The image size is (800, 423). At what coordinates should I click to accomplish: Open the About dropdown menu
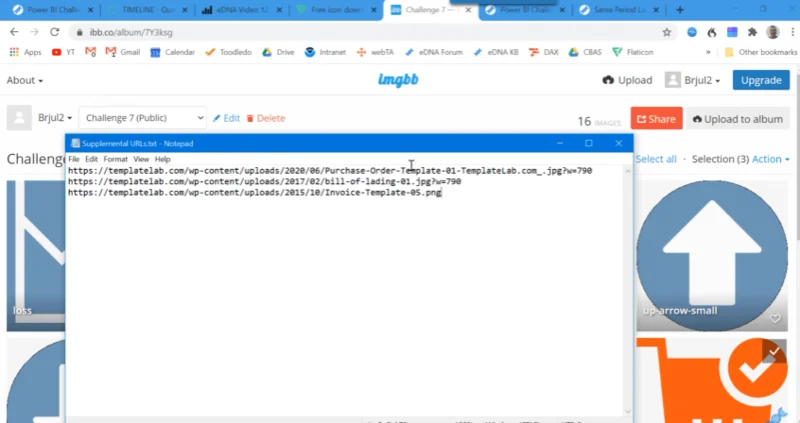tap(24, 80)
